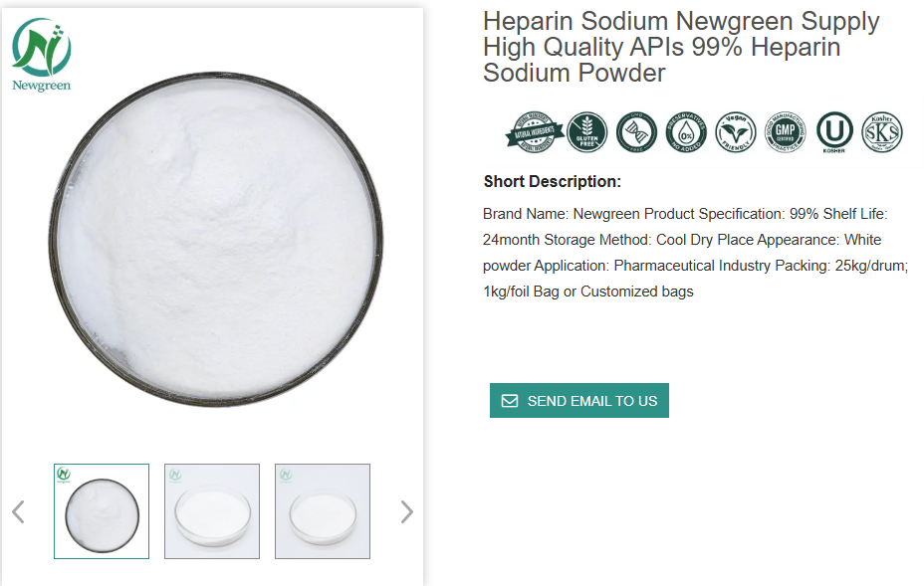This screenshot has height=586, width=924.
Task: Click the GMO Free DNA badge
Action: tap(636, 132)
